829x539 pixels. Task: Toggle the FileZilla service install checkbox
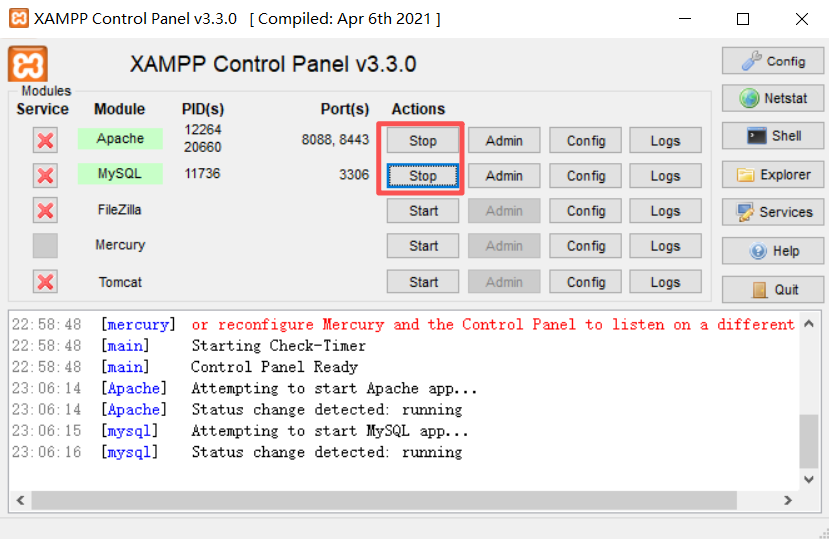[45, 211]
